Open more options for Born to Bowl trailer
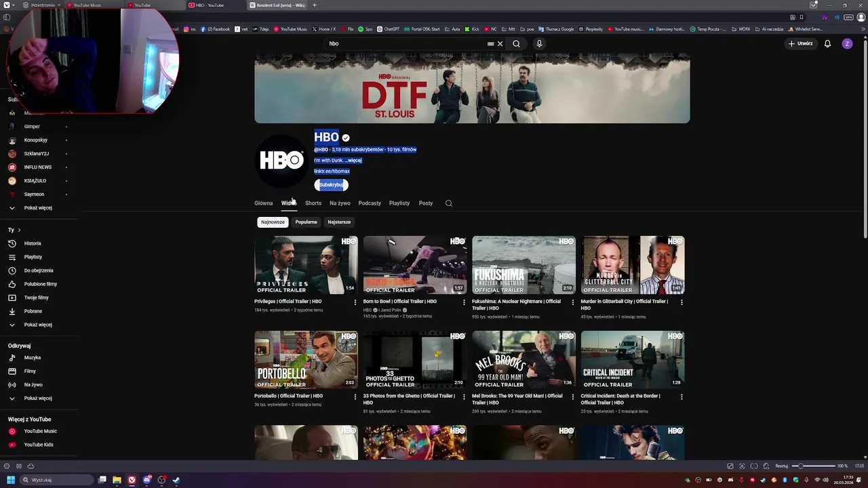Viewport: 868px width, 488px height. [464, 302]
